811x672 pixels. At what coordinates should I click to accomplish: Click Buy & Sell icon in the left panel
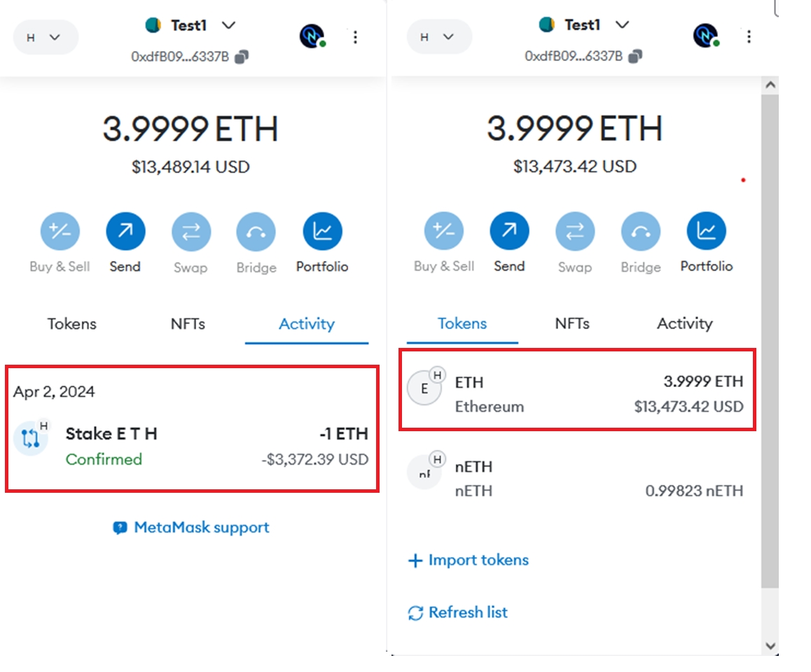[x=60, y=232]
